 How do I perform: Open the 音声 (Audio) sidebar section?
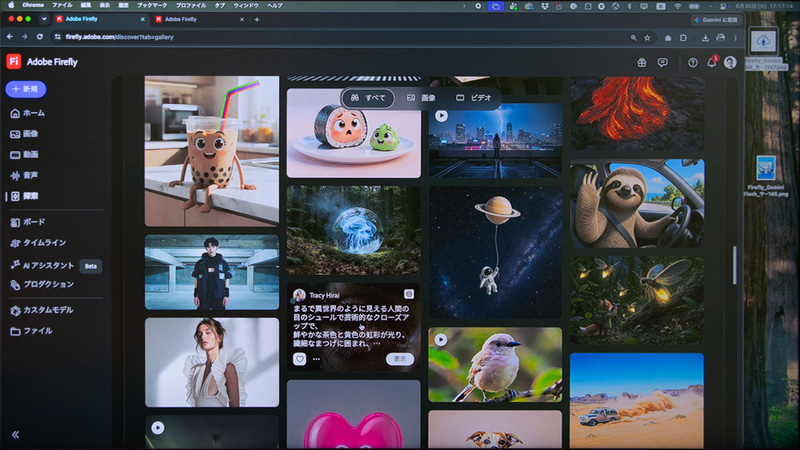(x=24, y=176)
